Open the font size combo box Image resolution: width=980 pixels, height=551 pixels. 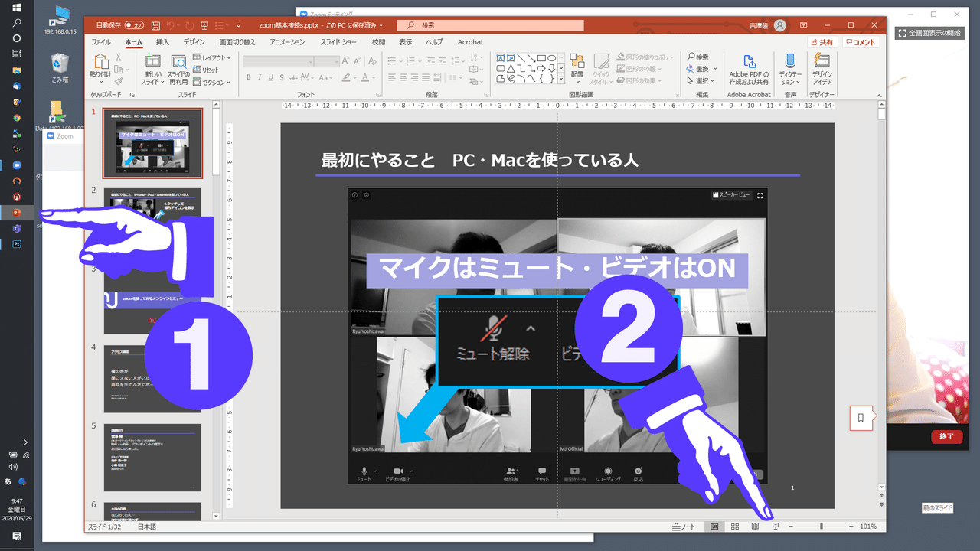tap(327, 61)
